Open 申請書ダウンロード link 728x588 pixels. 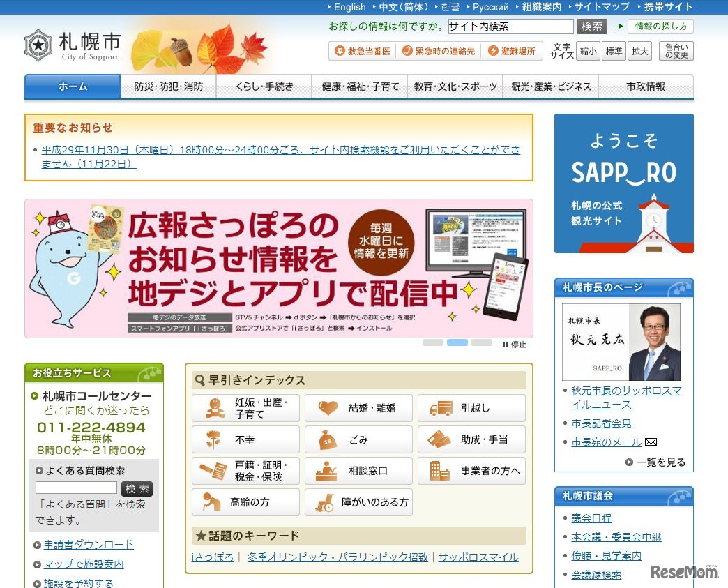tap(89, 544)
